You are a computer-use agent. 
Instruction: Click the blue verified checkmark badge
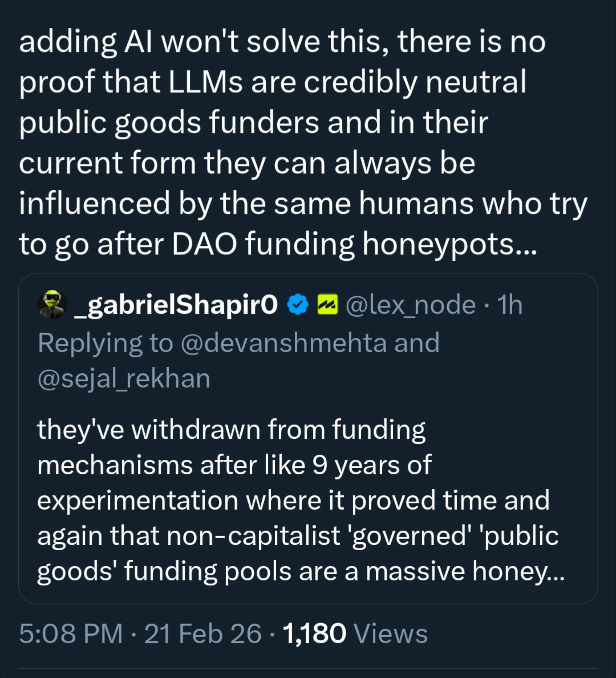tap(298, 305)
